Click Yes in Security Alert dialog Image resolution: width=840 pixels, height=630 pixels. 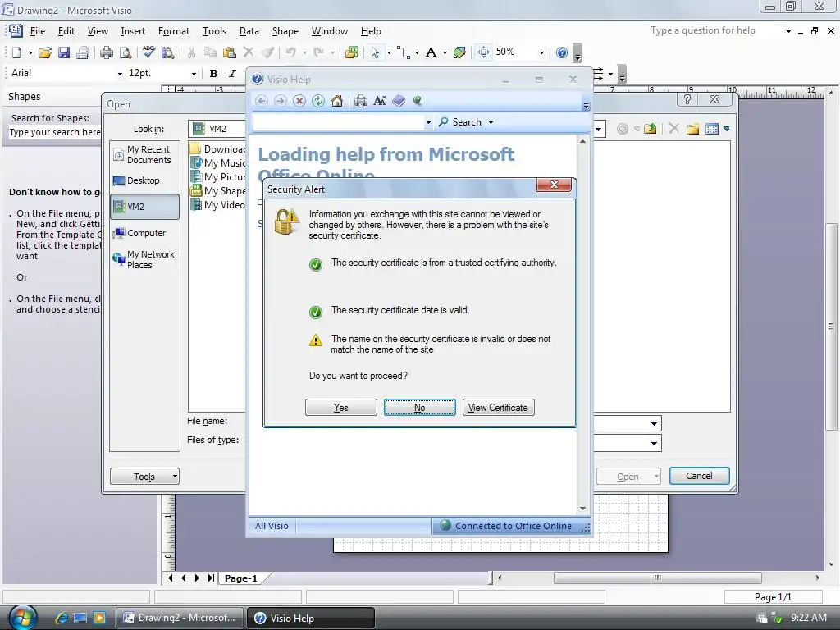(340, 408)
